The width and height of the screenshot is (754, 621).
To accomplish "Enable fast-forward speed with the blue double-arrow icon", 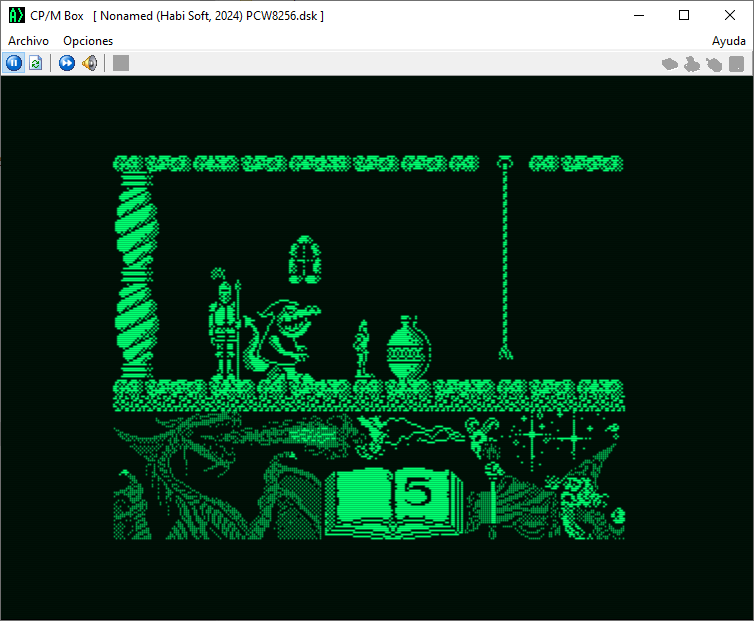I will 67,63.
